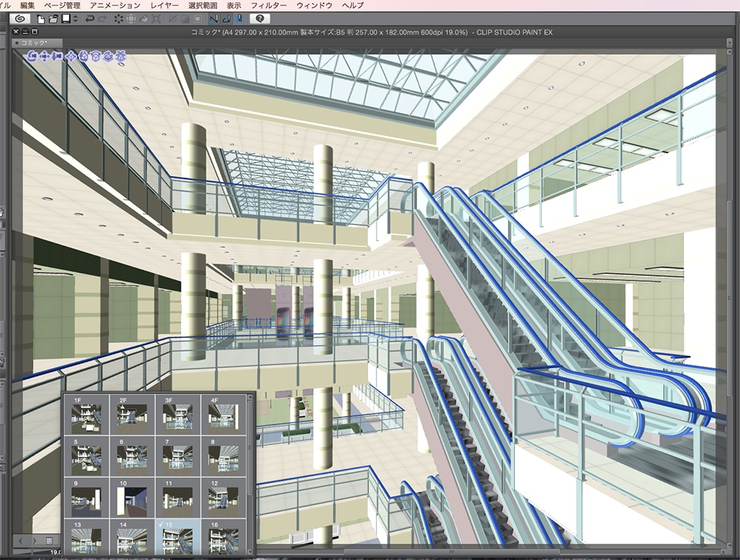Viewport: 740px width, 560px height.
Task: Redo the action
Action: point(102,19)
